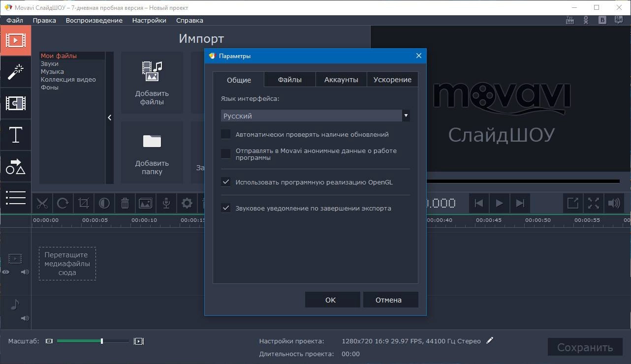Click the zoom-out timeline scale icon
631x364 pixels.
(49, 341)
